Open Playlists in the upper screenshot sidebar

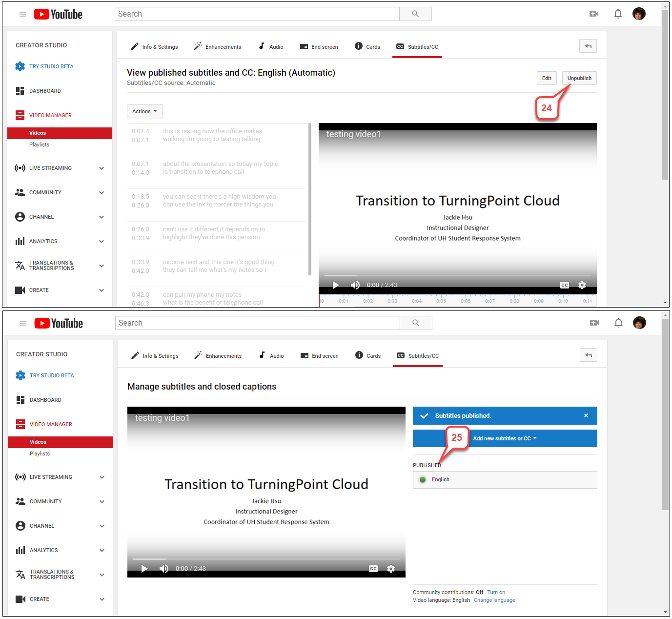(x=39, y=144)
